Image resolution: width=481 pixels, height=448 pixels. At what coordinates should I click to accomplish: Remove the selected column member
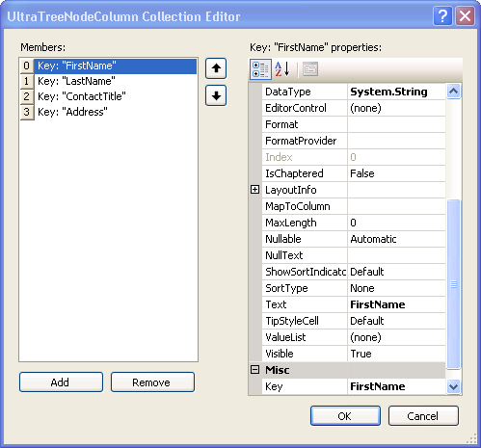(152, 382)
